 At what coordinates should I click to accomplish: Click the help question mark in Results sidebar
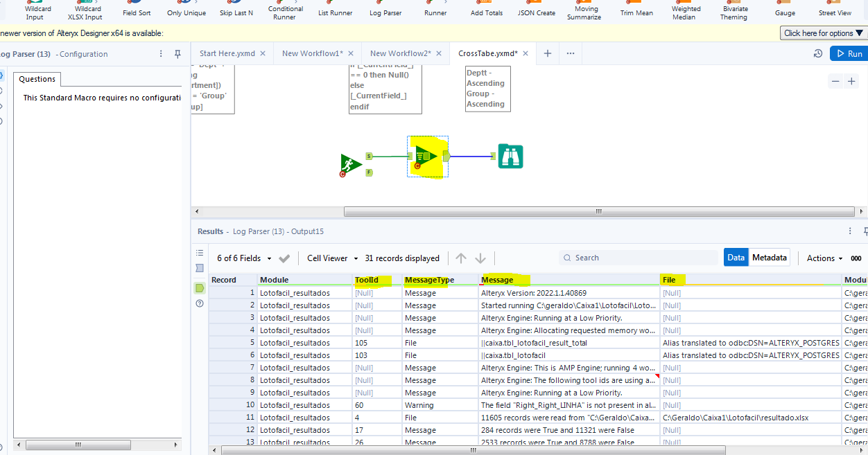tap(200, 303)
